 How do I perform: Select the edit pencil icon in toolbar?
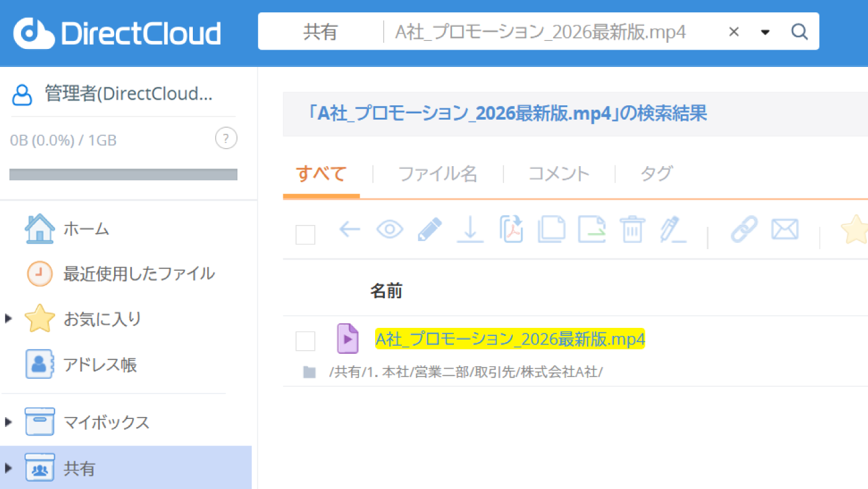coord(430,229)
